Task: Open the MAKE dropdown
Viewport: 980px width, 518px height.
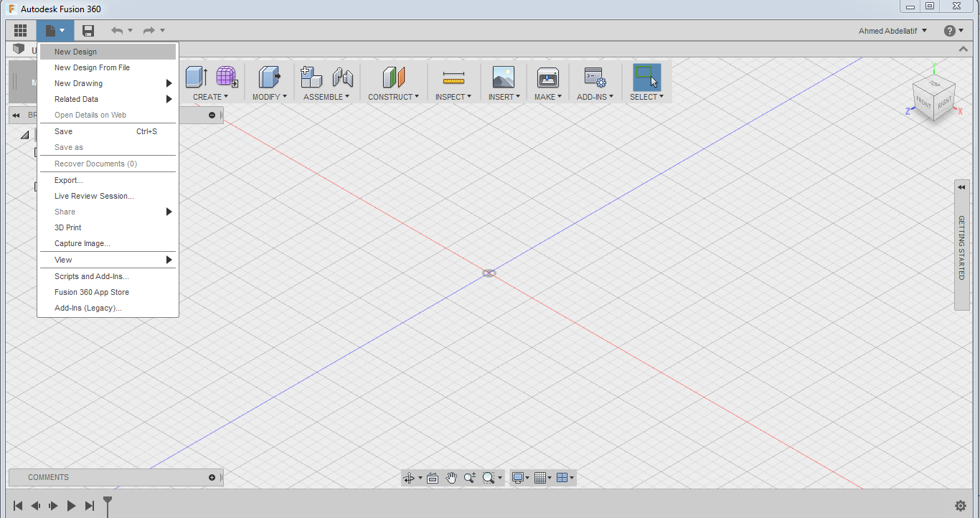Action: coord(548,97)
